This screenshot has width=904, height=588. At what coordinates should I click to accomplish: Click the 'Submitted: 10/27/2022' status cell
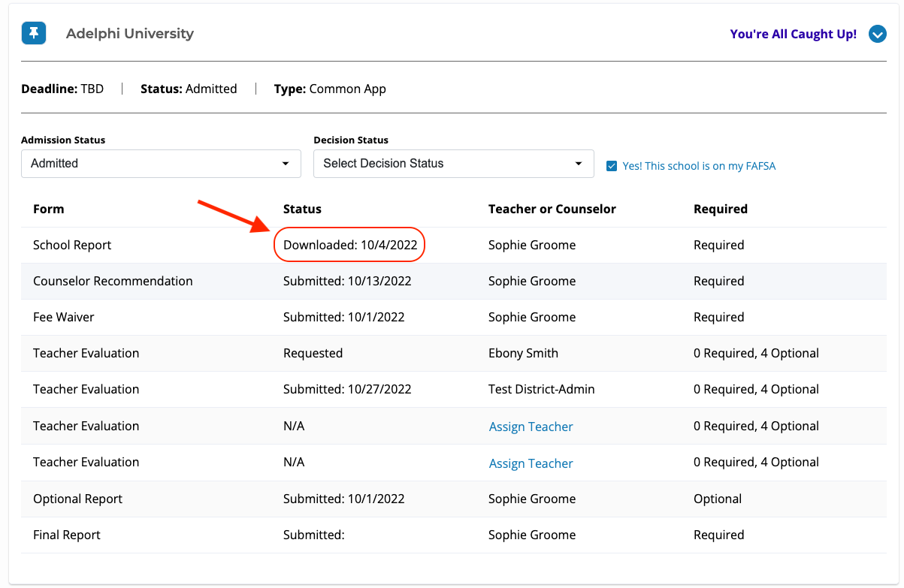click(347, 389)
